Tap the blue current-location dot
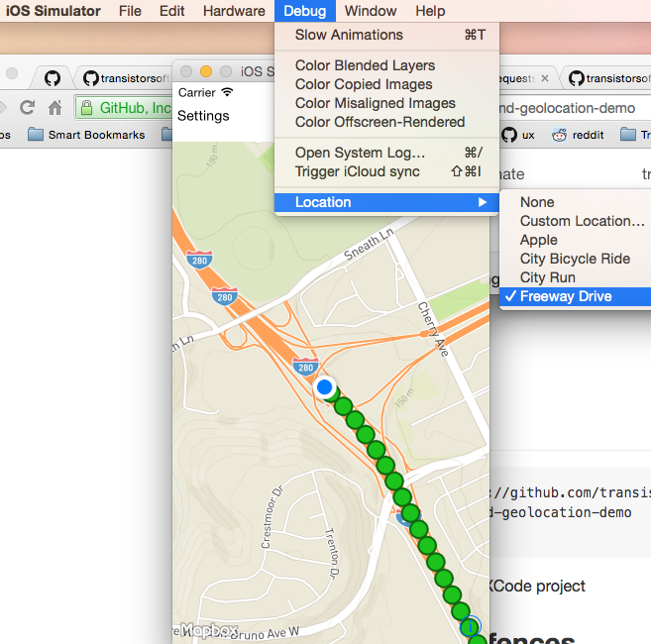This screenshot has width=651, height=644. (324, 387)
